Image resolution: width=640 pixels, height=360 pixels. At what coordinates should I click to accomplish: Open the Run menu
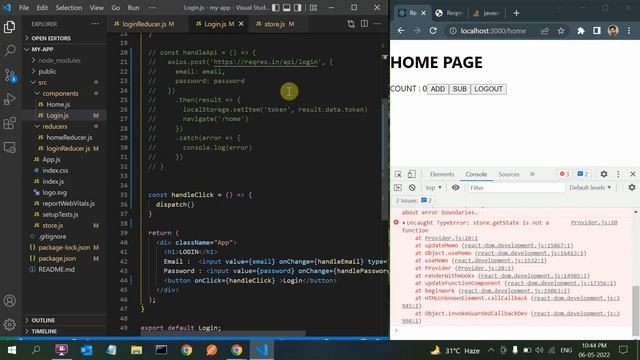coord(133,8)
